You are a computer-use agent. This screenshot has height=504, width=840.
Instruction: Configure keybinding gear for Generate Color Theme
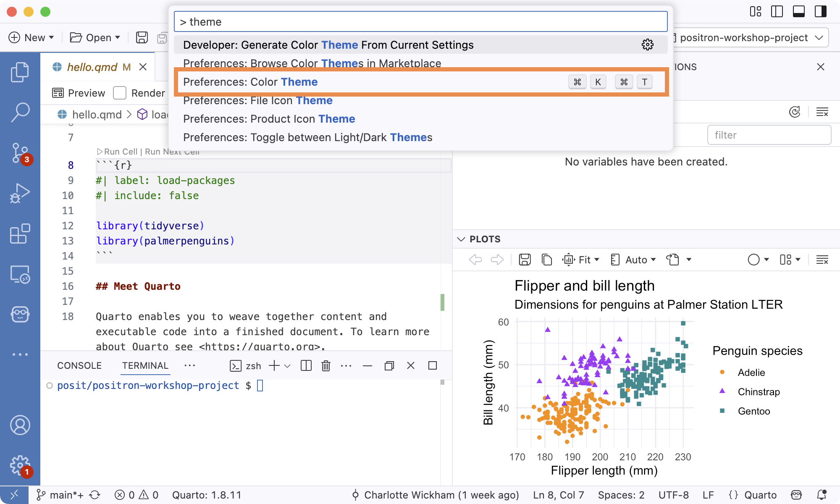tap(648, 45)
